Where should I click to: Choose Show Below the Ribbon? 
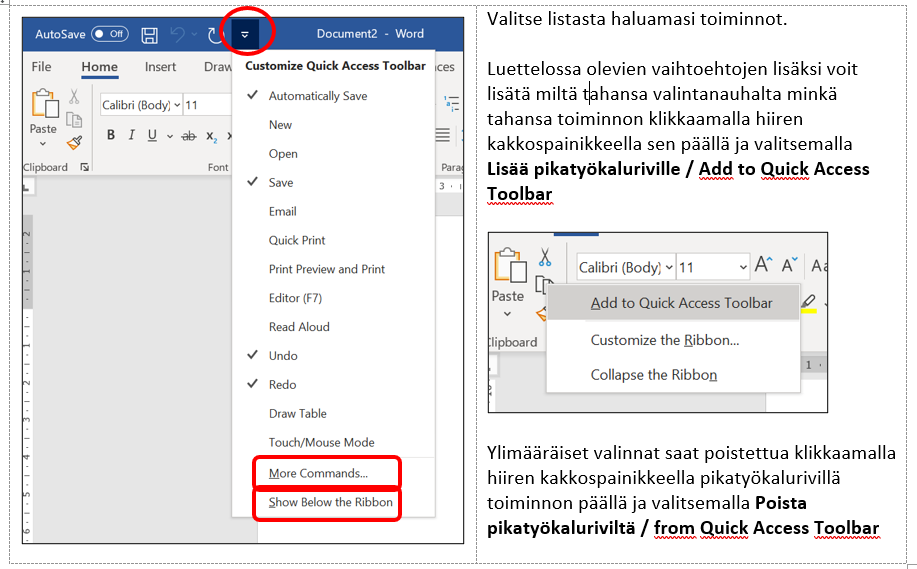330,502
